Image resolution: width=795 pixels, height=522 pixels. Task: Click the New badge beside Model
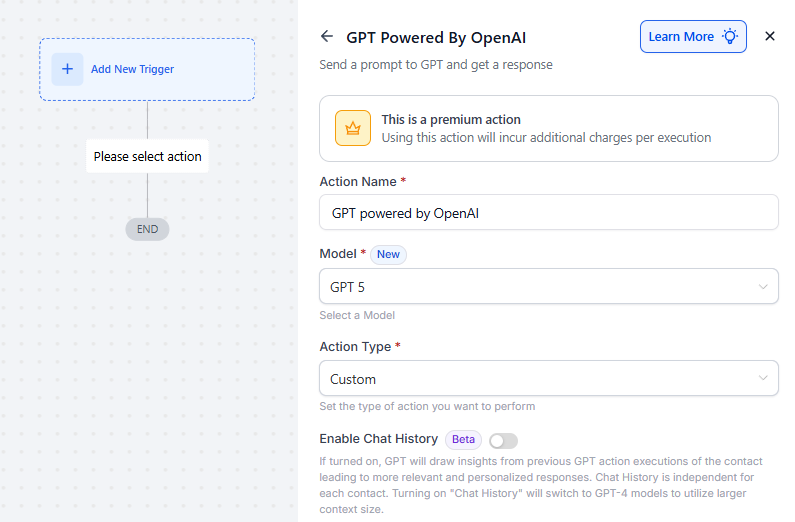(x=388, y=255)
